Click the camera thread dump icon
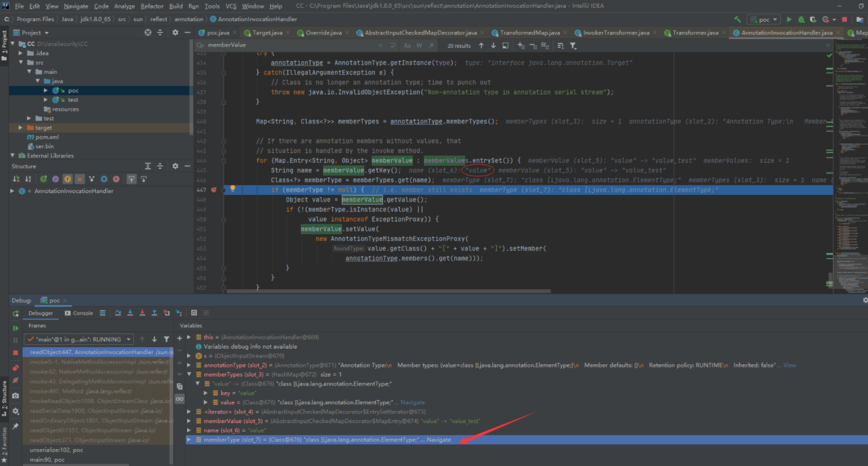This screenshot has height=466, width=868. [16, 396]
